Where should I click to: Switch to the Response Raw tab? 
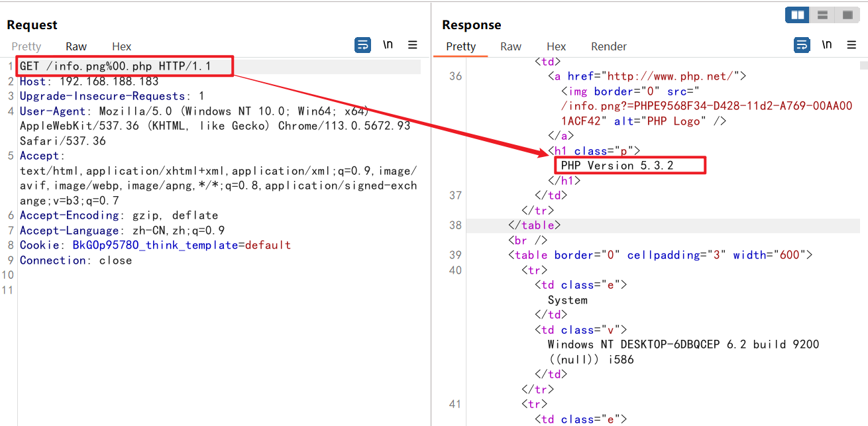(511, 46)
